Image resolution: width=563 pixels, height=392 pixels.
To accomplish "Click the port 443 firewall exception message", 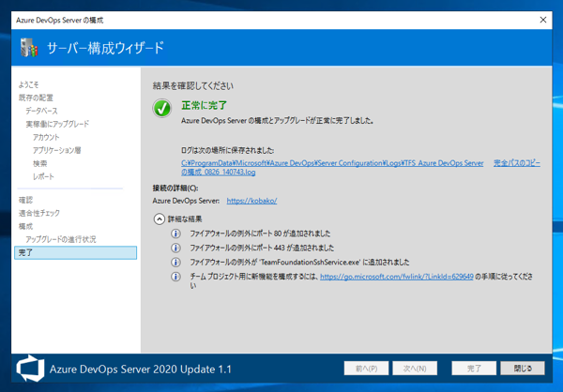I will click(x=262, y=248).
